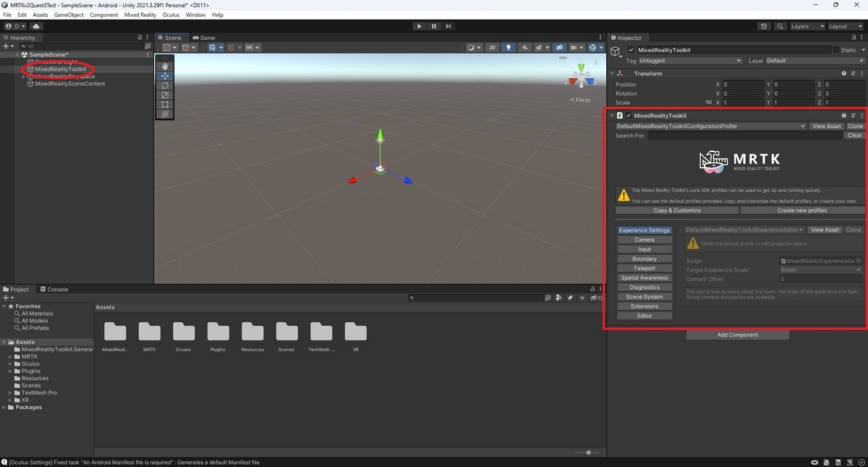Screen dimensions: 868x467
Task: Select the Spatial Awareness section
Action: tap(644, 278)
